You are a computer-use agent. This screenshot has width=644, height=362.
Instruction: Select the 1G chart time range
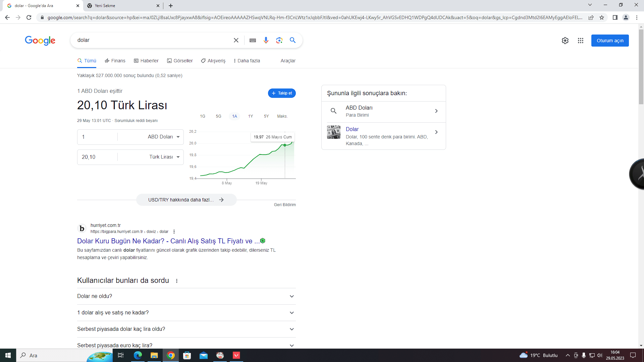point(203,116)
